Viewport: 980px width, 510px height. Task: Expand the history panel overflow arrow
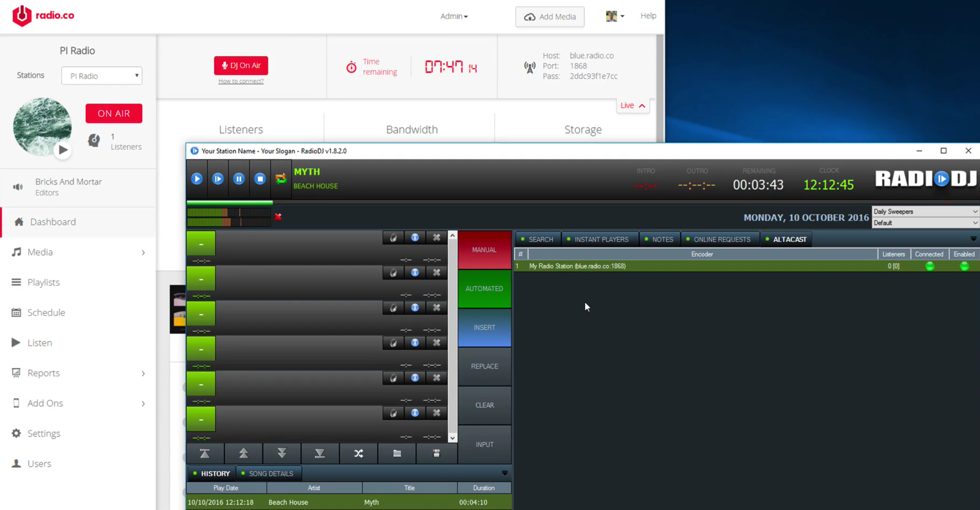pyautogui.click(x=505, y=472)
